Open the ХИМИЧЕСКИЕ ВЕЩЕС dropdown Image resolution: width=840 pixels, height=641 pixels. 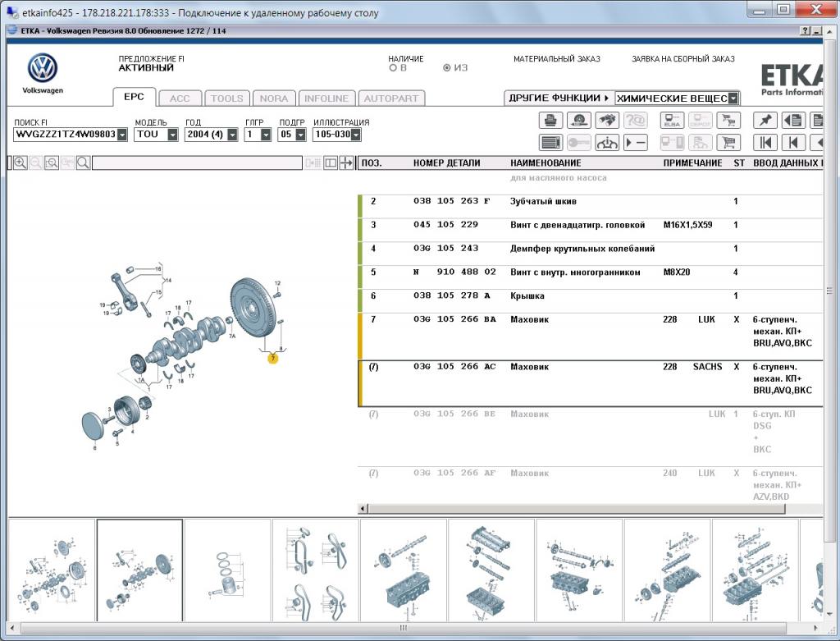[x=733, y=98]
